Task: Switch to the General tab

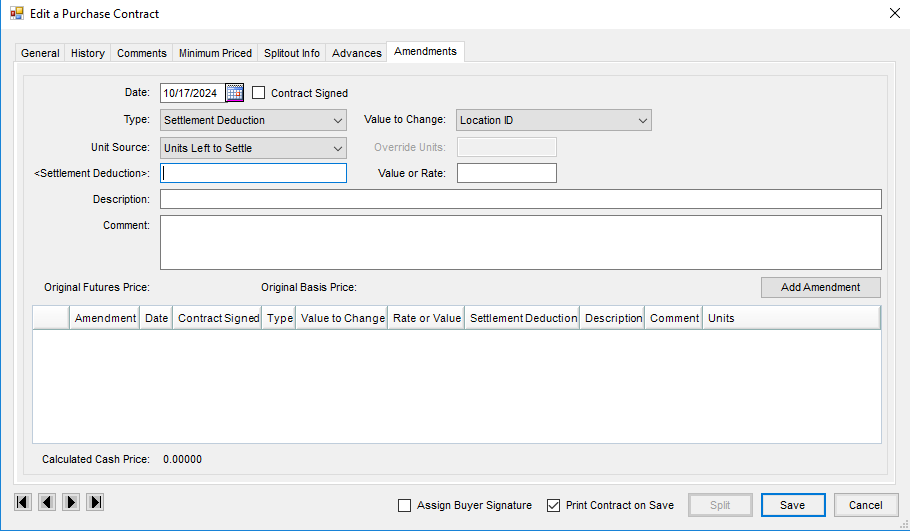Action: click(x=40, y=53)
